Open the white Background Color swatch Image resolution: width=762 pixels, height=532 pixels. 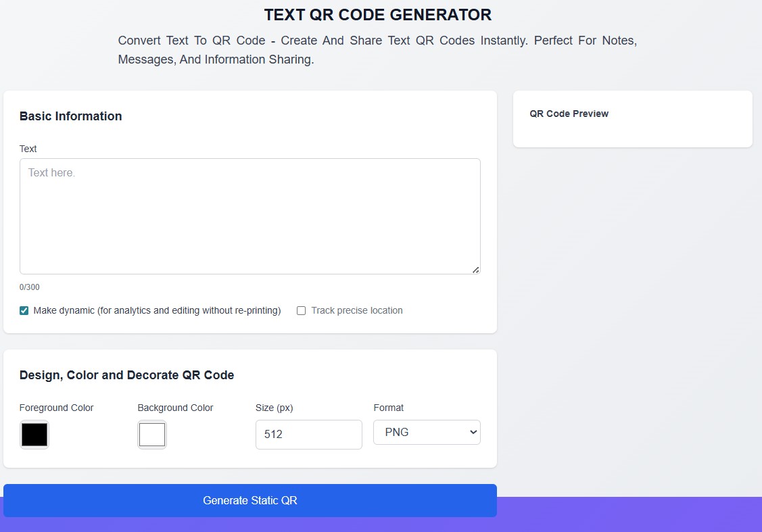click(x=152, y=435)
